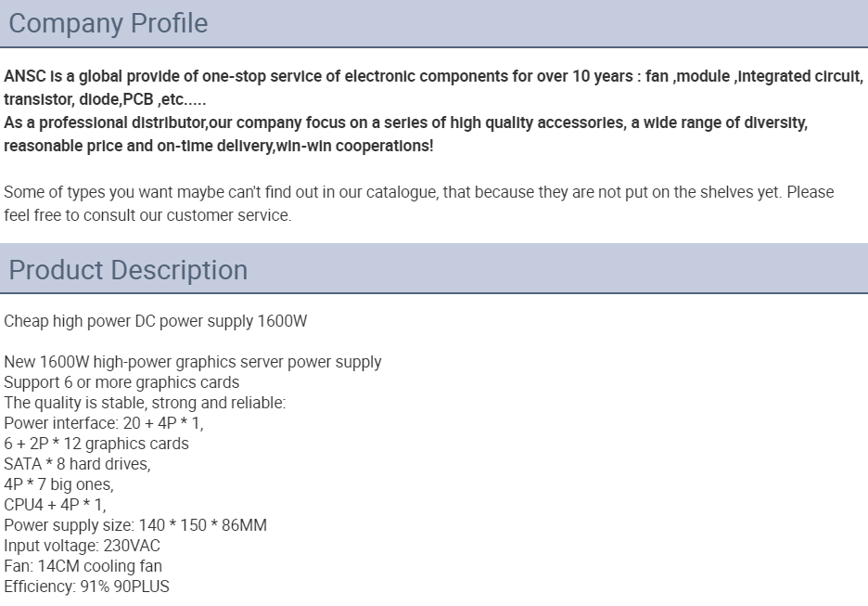Click 'Efficiency: 91% 90PLUS' line
868x606 pixels.
click(x=87, y=587)
